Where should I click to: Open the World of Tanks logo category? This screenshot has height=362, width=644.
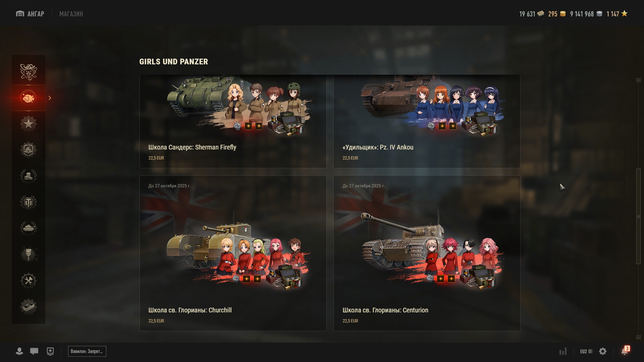[29, 202]
